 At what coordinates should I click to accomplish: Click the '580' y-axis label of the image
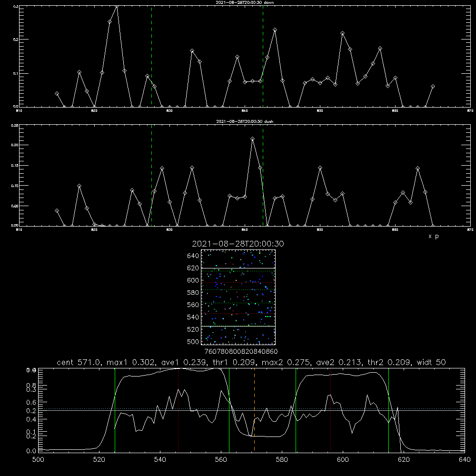pyautogui.click(x=193, y=293)
